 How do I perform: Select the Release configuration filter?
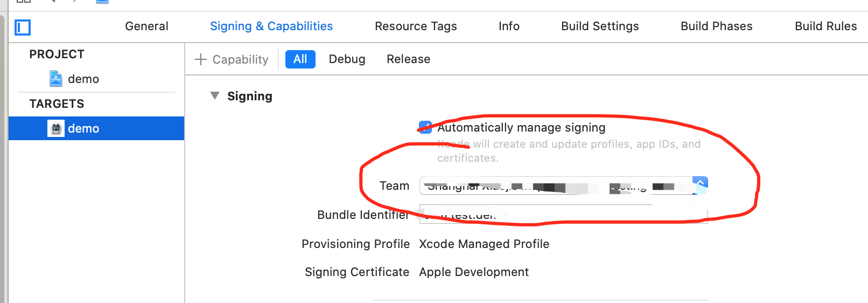click(408, 59)
